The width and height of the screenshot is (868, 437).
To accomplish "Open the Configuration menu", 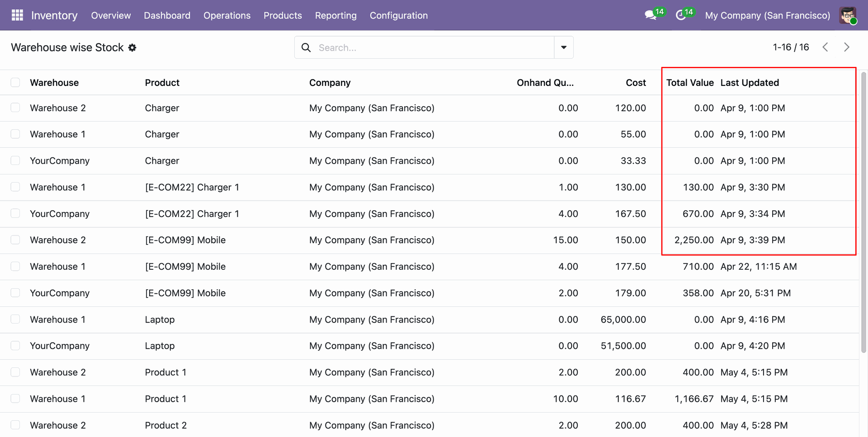I will [x=399, y=15].
